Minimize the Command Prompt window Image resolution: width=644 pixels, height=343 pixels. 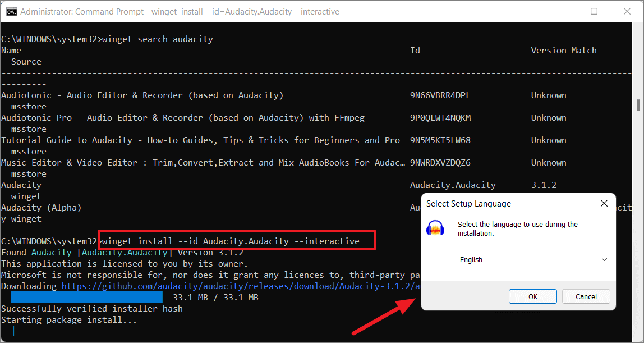point(560,11)
